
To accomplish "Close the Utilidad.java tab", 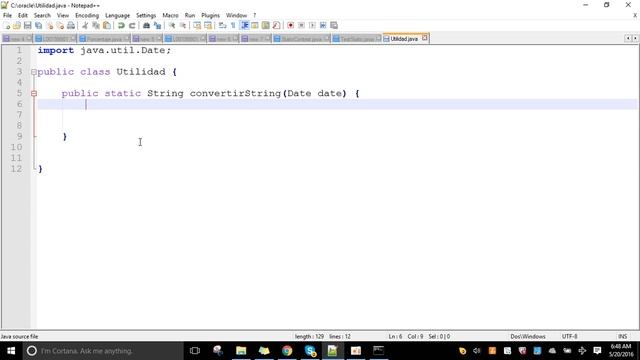I will click(x=424, y=38).
